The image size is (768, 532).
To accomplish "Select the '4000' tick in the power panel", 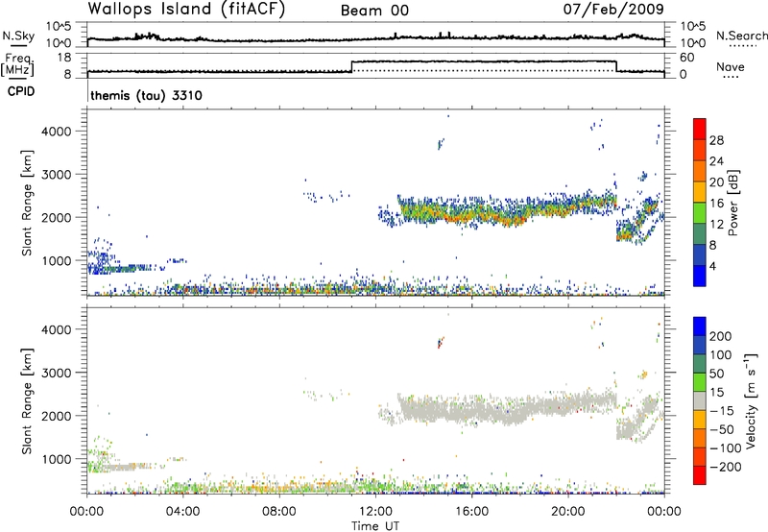I will [x=57, y=132].
